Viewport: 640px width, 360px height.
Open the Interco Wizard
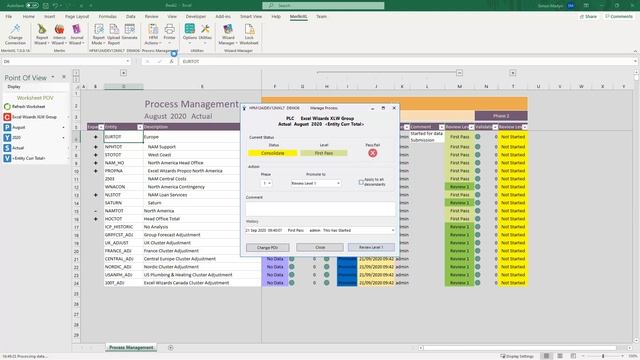59,29
